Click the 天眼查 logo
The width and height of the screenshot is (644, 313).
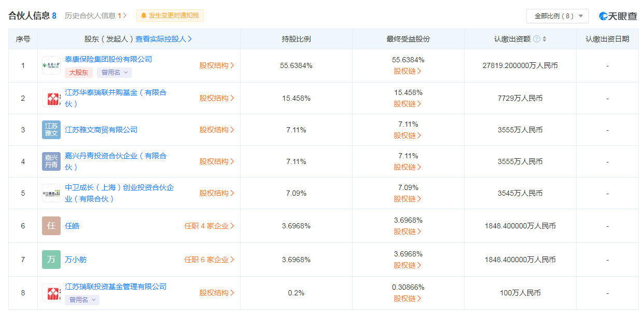pos(618,16)
